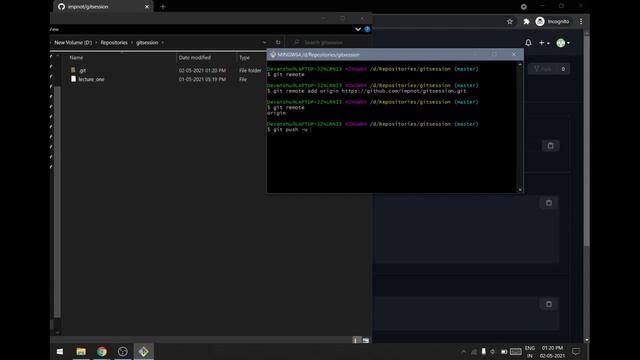Click the Search gitsession field

click(x=329, y=42)
